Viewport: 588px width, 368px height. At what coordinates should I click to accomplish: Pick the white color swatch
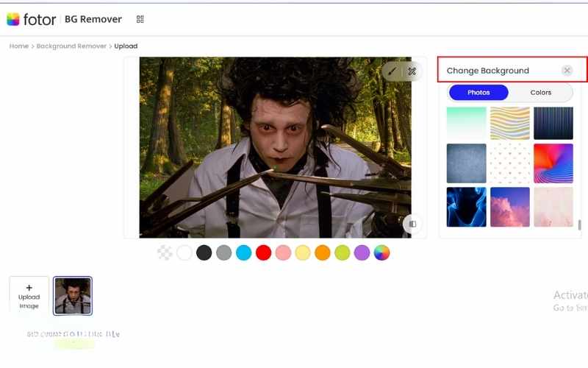point(184,252)
